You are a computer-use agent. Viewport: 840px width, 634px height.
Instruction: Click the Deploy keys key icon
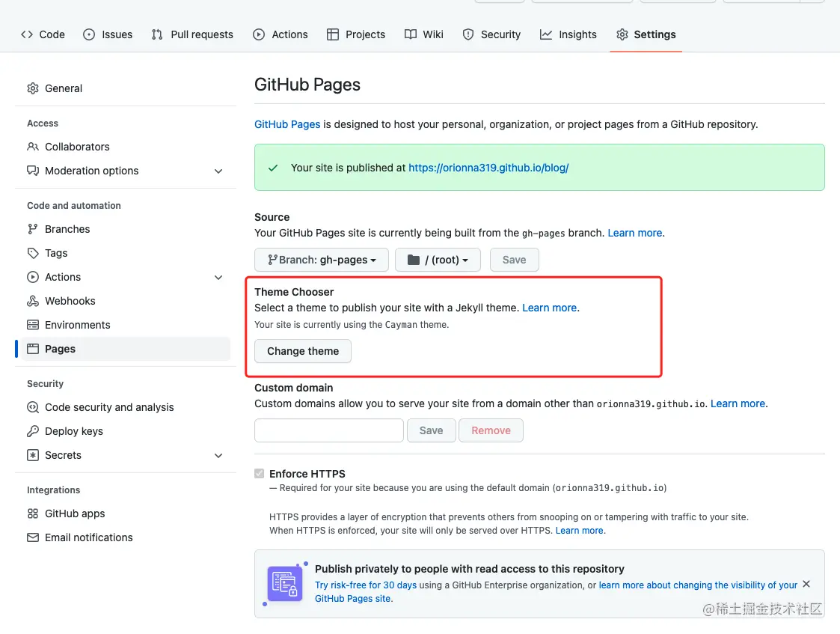[33, 431]
